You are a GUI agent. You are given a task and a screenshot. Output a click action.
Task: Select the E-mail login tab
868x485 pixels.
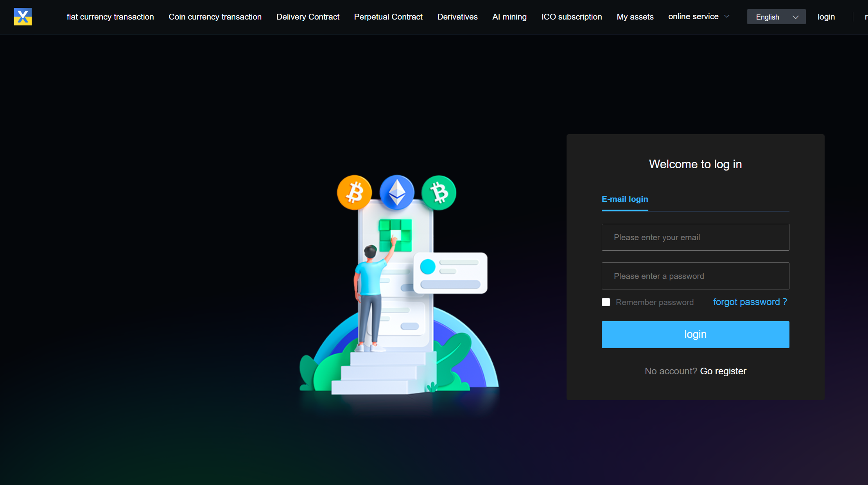[625, 199]
